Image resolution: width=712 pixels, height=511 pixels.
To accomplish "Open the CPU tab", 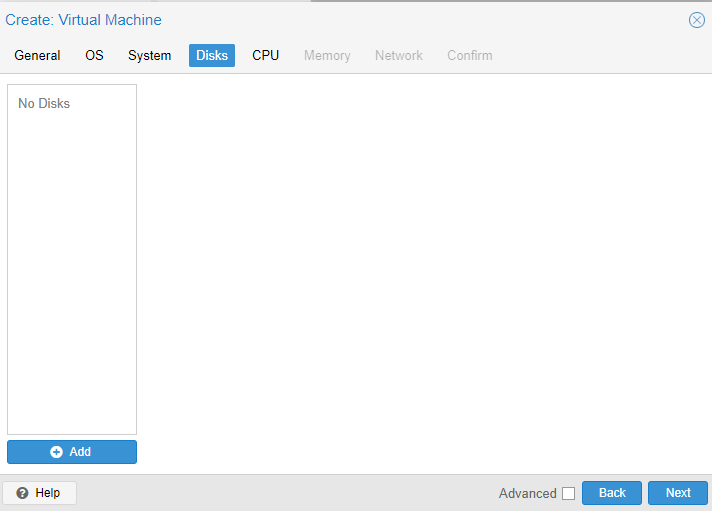I will point(266,55).
